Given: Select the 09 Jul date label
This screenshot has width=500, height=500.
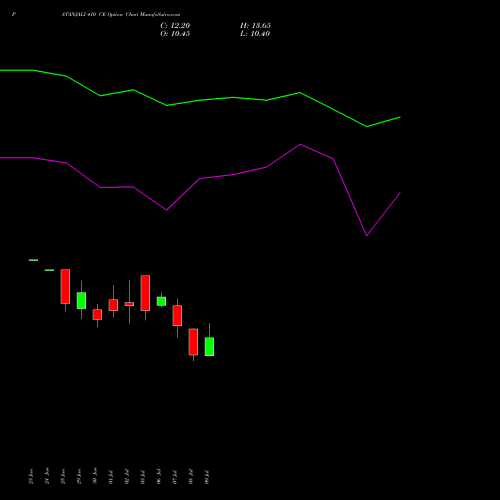Looking at the screenshot, I should [207, 477].
